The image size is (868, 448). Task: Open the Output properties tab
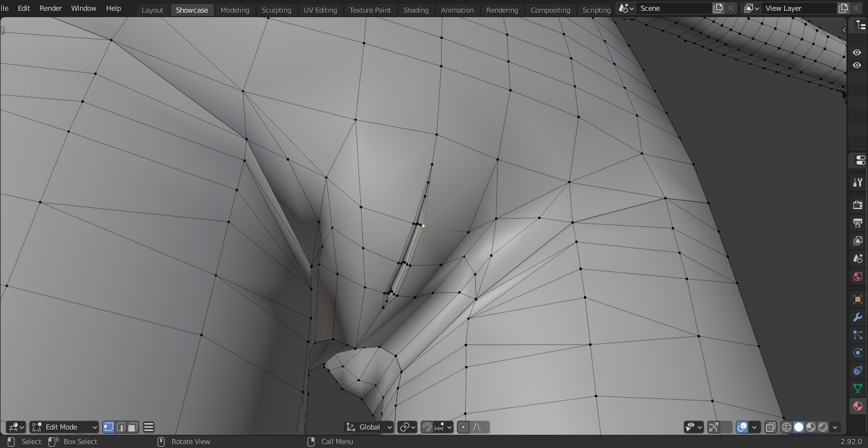[x=857, y=223]
